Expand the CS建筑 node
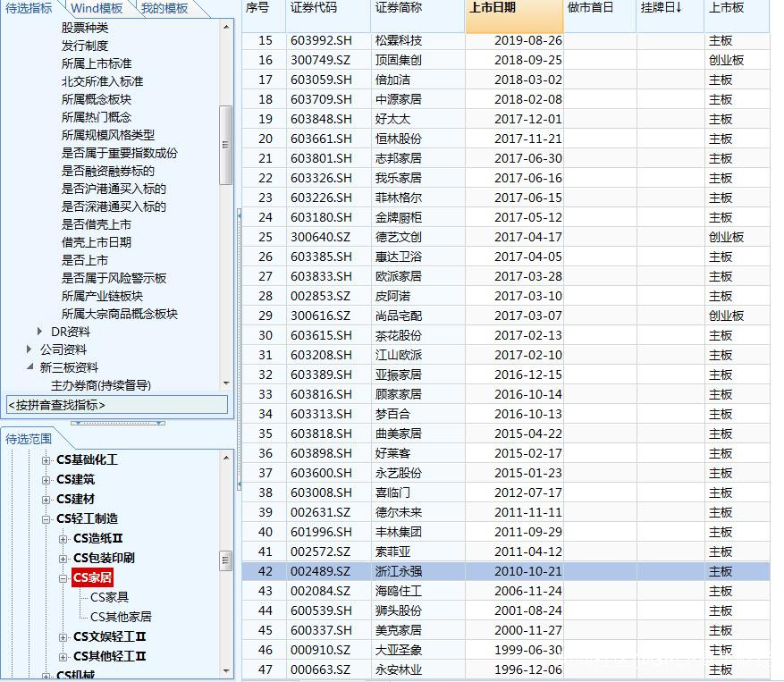Viewport: 784px width, 682px height. pyautogui.click(x=46, y=480)
